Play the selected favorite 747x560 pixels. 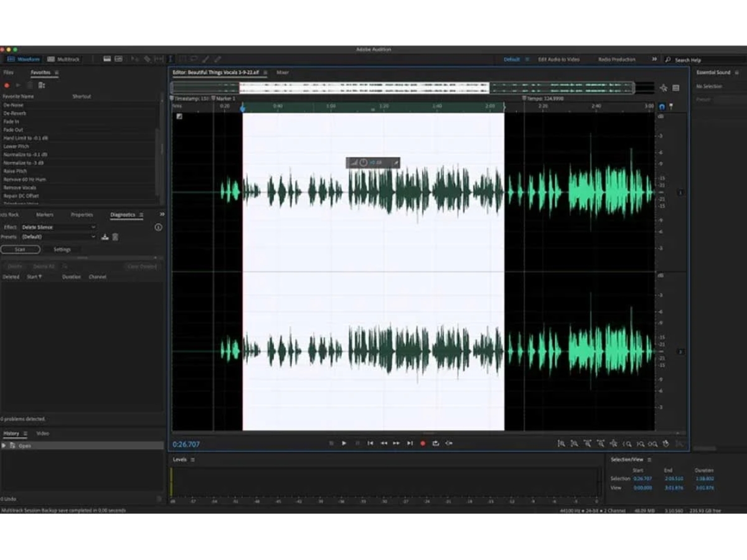[18, 85]
